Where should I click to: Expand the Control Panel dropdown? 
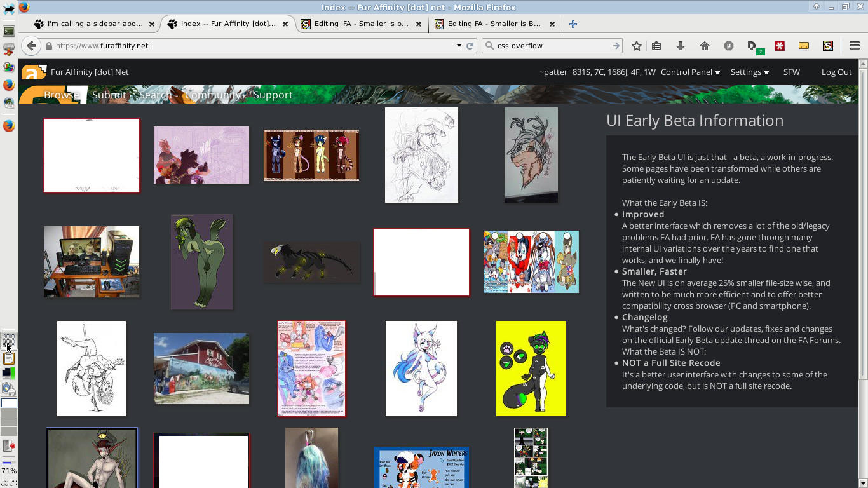pyautogui.click(x=690, y=72)
